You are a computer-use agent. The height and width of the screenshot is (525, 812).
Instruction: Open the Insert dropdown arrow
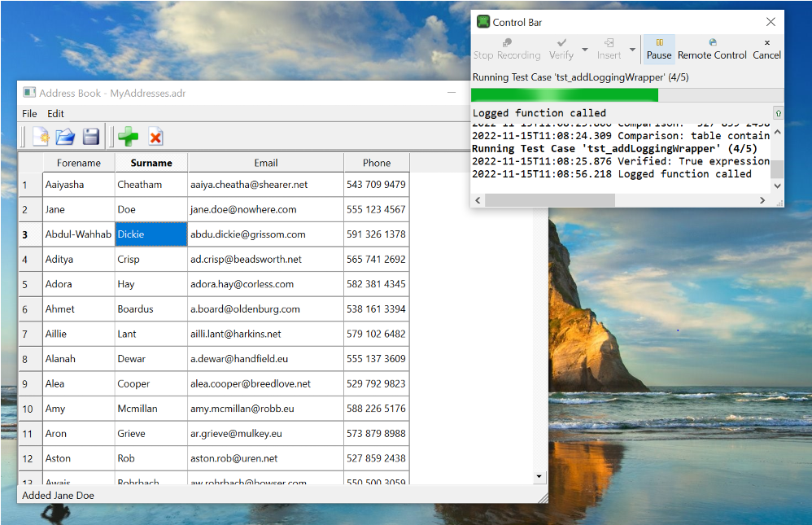point(632,50)
